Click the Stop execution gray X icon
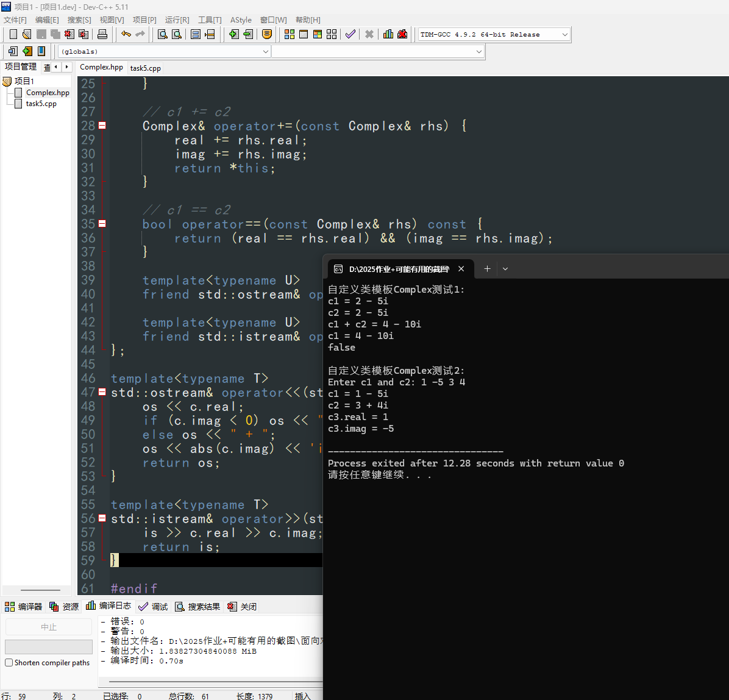Image resolution: width=729 pixels, height=700 pixels. (369, 34)
